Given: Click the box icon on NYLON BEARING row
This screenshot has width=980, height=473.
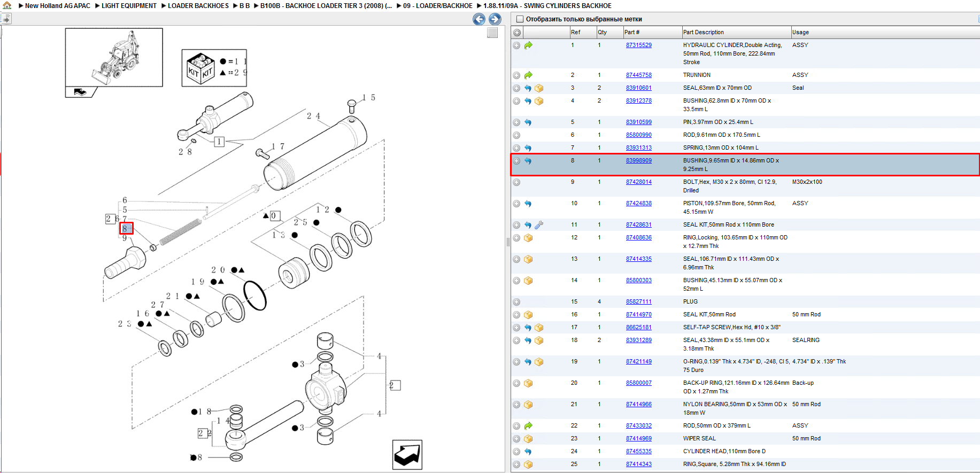Looking at the screenshot, I should (528, 405).
